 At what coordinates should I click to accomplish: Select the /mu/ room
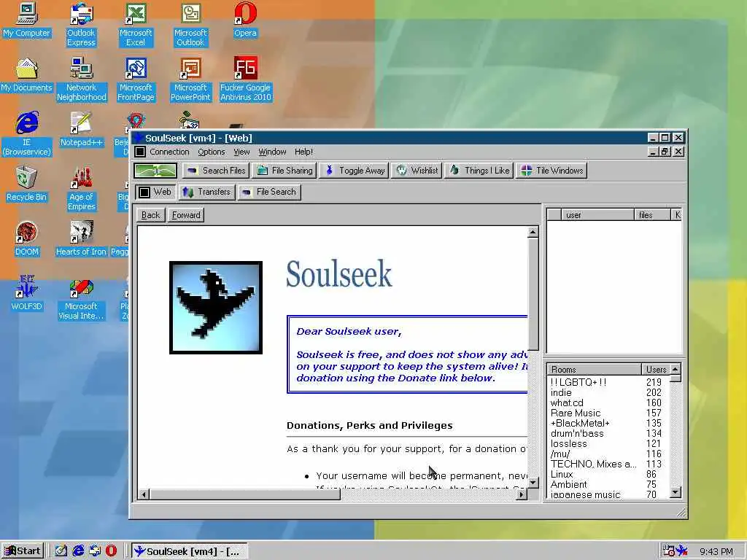coord(608,454)
